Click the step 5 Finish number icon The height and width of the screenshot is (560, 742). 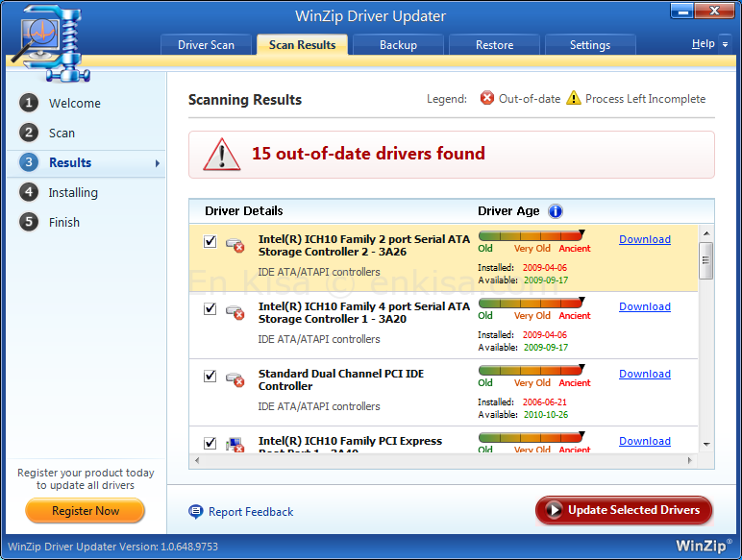click(x=29, y=222)
